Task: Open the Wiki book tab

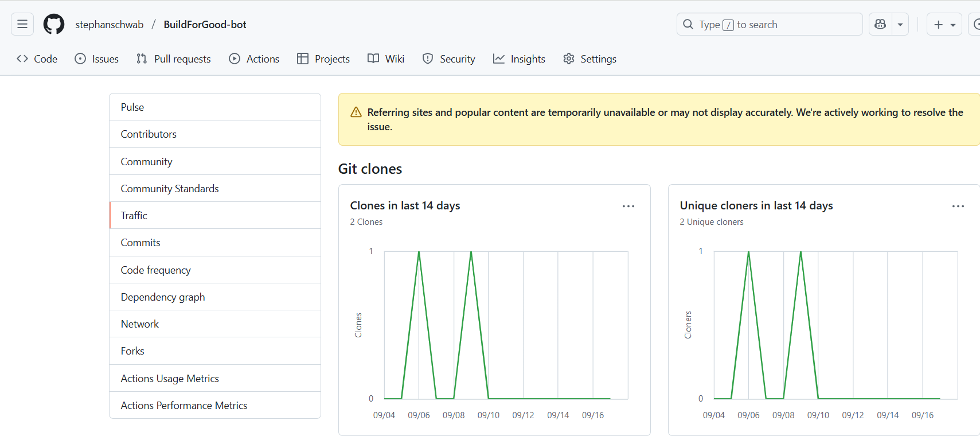Action: (x=386, y=59)
